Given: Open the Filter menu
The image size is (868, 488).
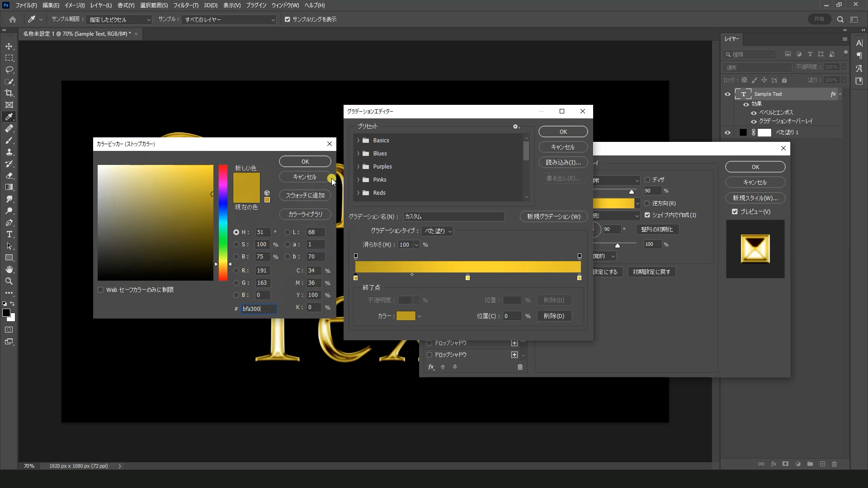Looking at the screenshot, I should pos(185,5).
